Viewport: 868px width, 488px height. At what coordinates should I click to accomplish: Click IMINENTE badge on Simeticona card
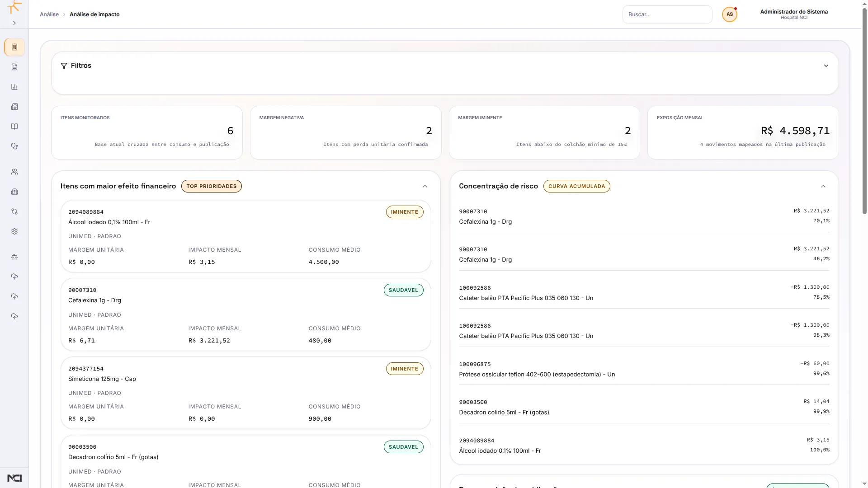pyautogui.click(x=405, y=369)
